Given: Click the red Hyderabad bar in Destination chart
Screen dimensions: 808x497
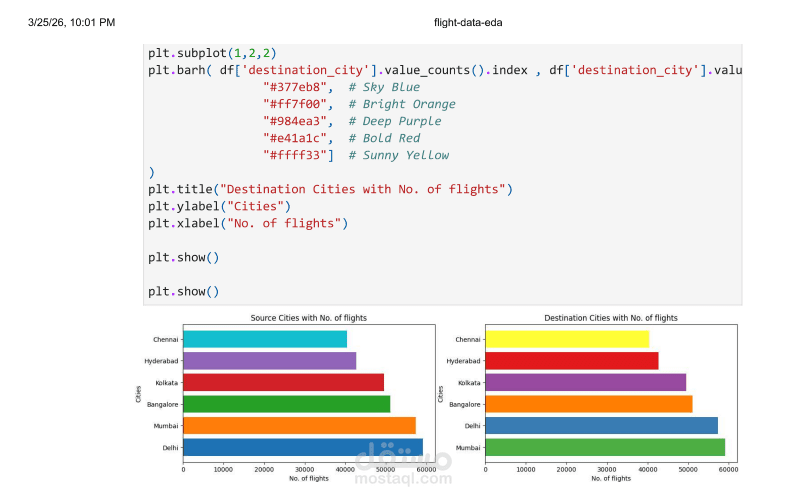Looking at the screenshot, I should tap(572, 361).
